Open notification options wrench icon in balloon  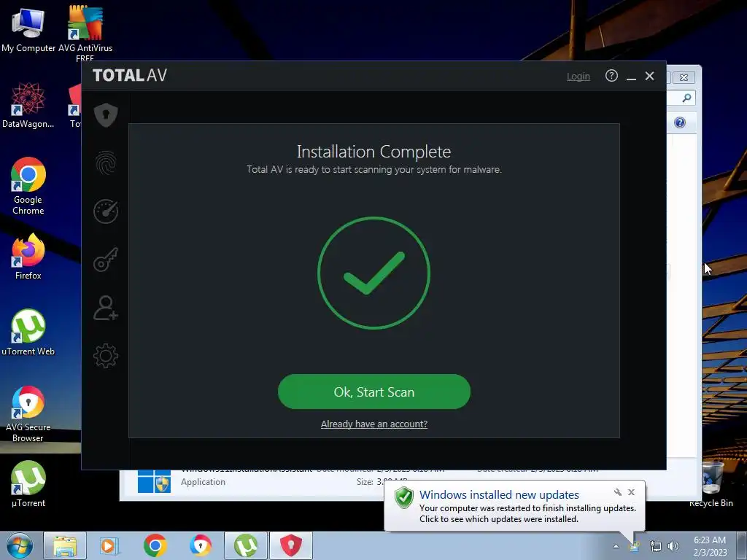pos(617,492)
